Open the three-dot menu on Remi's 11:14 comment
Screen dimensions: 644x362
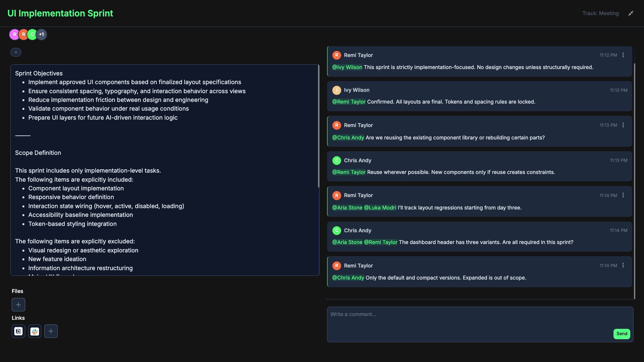click(x=623, y=195)
